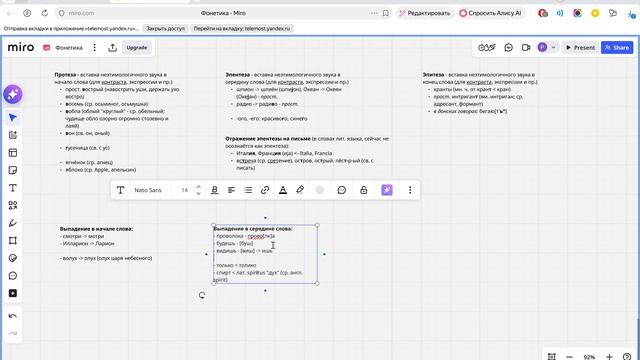Click the Эпитеза heading text block

coord(480,93)
